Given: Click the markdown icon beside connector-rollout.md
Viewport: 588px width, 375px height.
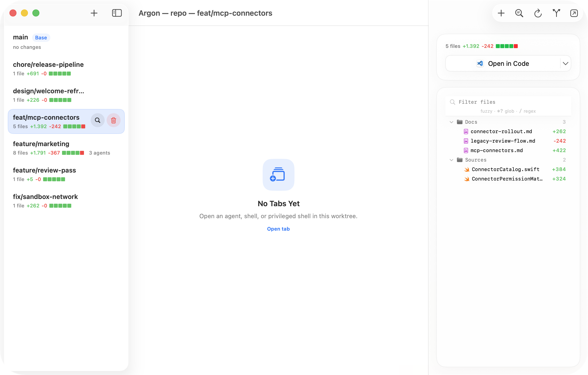Looking at the screenshot, I should point(466,131).
